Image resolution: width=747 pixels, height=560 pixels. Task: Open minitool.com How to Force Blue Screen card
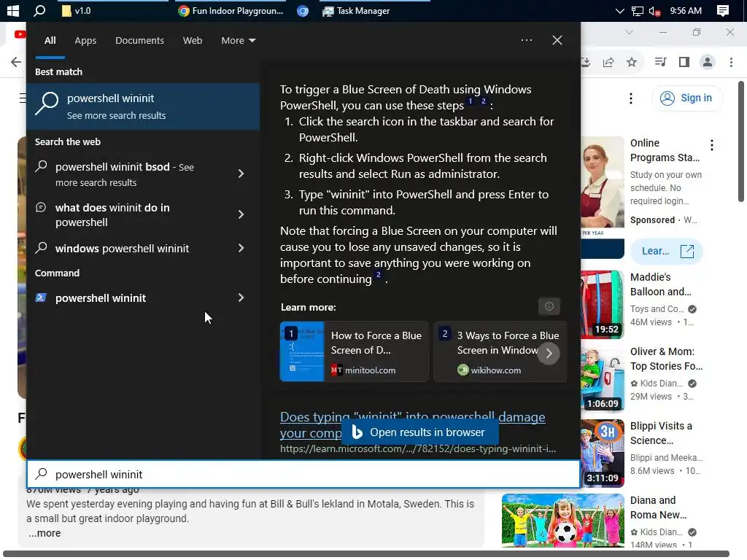pyautogui.click(x=354, y=352)
